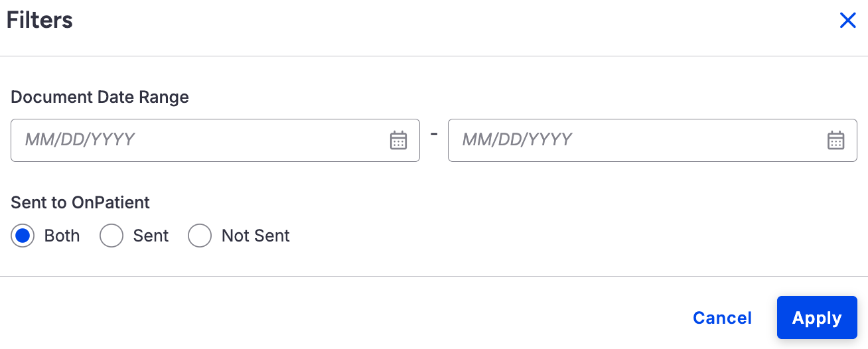This screenshot has width=868, height=349.
Task: Click the "Both" option label text
Action: coord(62,236)
